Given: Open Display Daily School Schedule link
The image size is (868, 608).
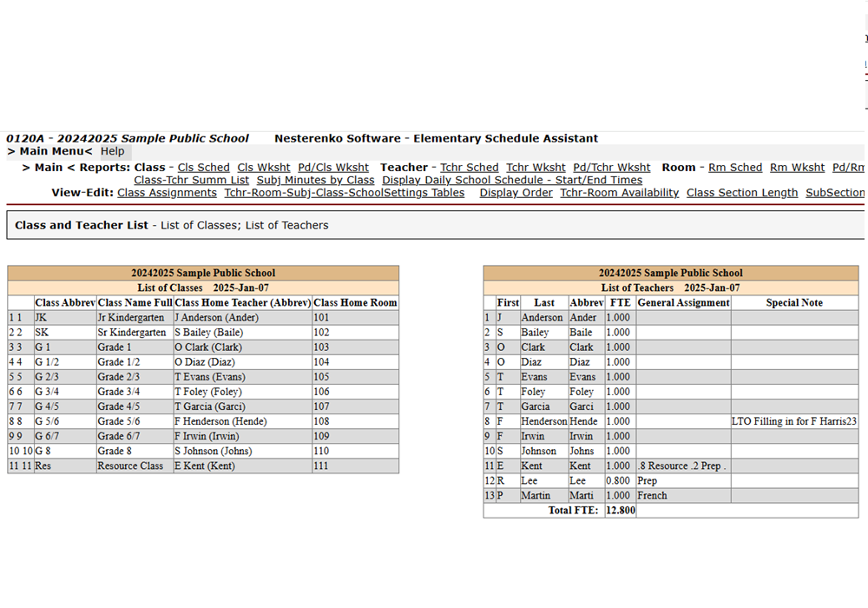Looking at the screenshot, I should 512,181.
